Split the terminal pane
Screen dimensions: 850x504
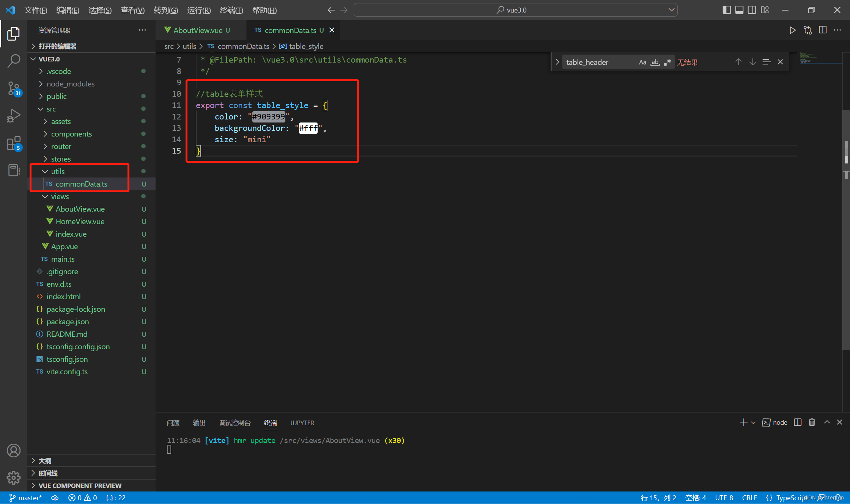(798, 422)
